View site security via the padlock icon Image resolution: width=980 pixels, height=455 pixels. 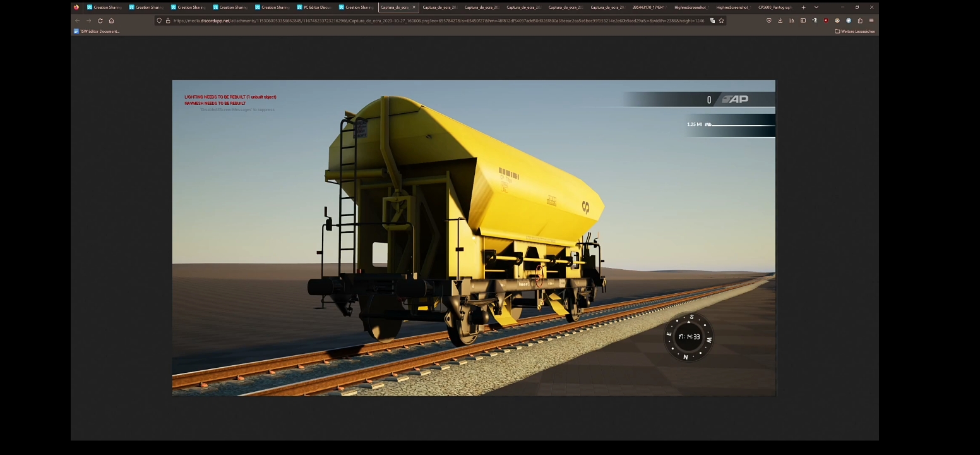pos(168,21)
